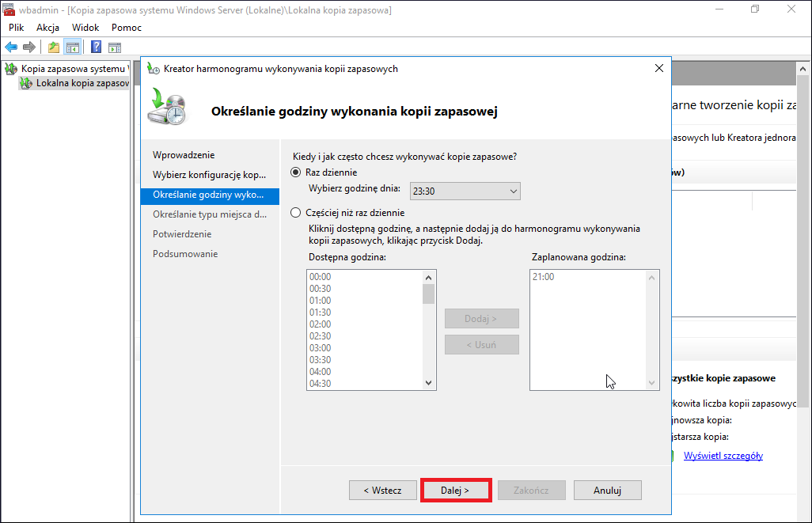The image size is (812, 523).
Task: Go to Wybierz konfigurację kop... step
Action: (x=209, y=175)
